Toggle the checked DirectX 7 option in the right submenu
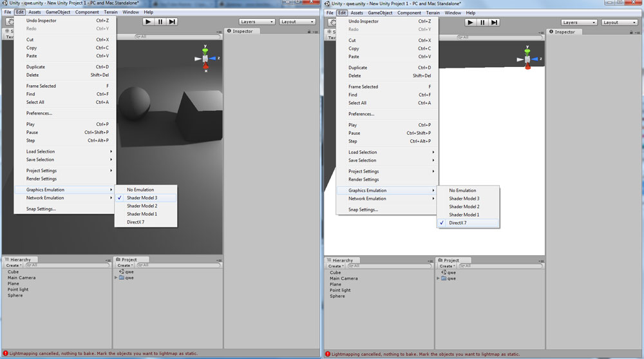This screenshot has height=359, width=644. (x=458, y=223)
